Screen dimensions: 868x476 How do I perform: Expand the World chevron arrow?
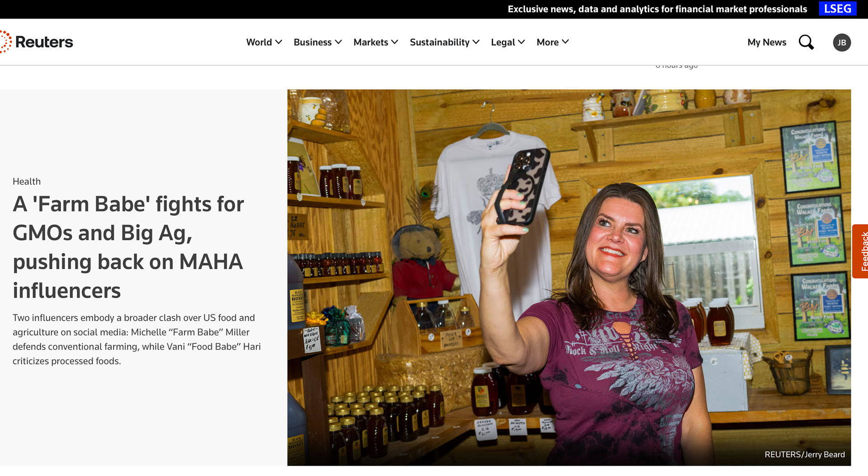click(279, 42)
